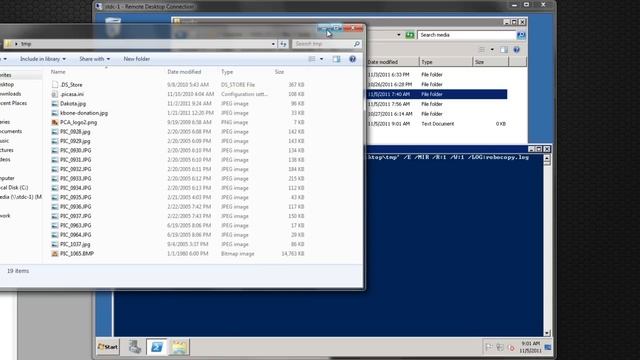The image size is (640, 360).
Task: Select the PIC_0934.JPG file
Action: [76, 188]
